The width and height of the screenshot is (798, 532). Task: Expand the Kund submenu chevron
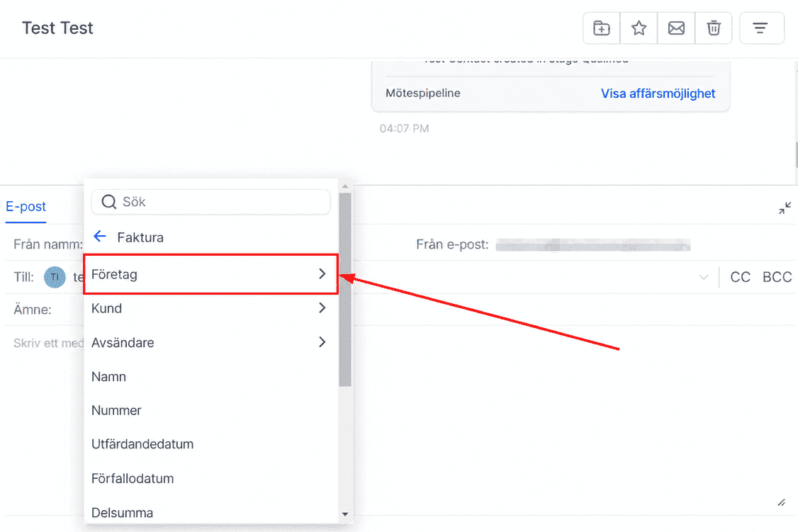(322, 307)
